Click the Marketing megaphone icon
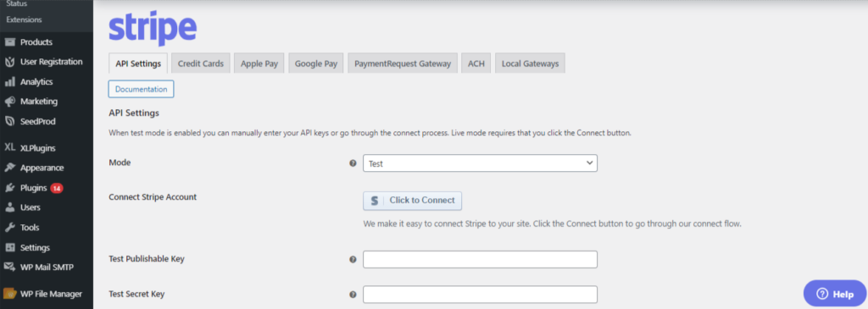Viewport: 868px width, 309px height. click(x=9, y=102)
